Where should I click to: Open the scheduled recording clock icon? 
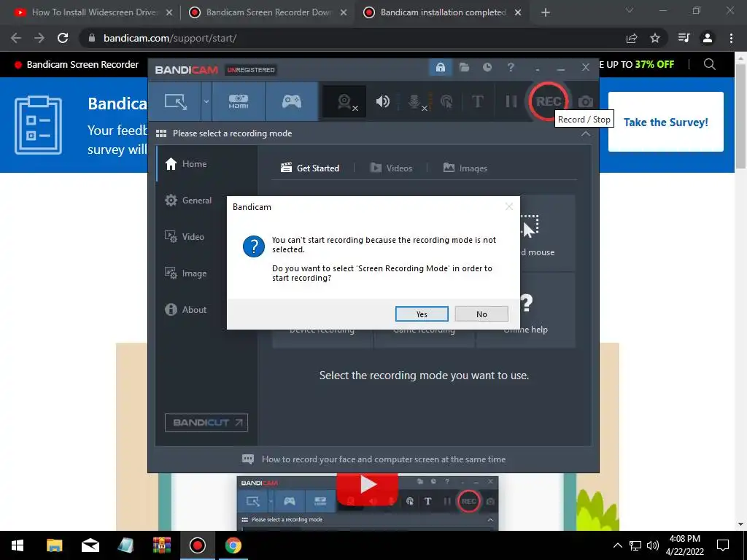pyautogui.click(x=487, y=68)
